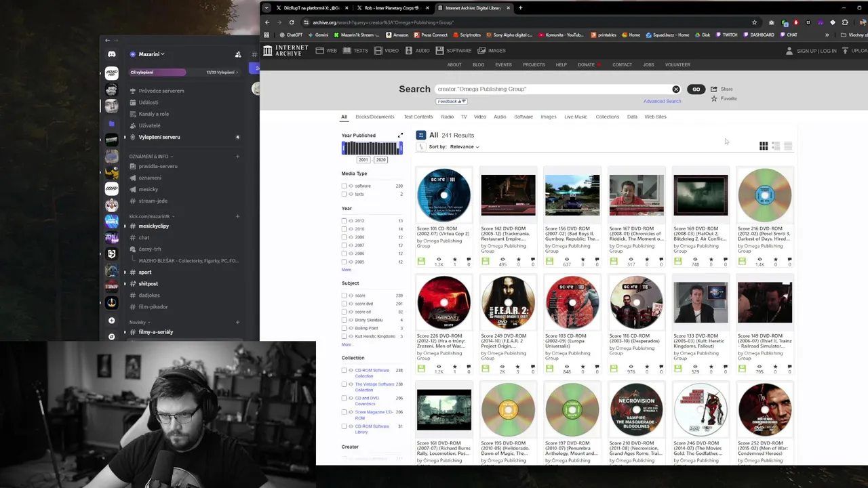868x488 pixels.
Task: Open Discord server folder icon
Action: pyautogui.click(x=112, y=124)
